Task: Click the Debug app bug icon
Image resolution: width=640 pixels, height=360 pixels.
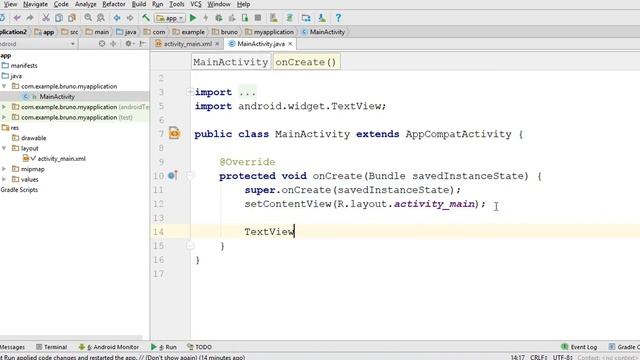Action: [219, 18]
